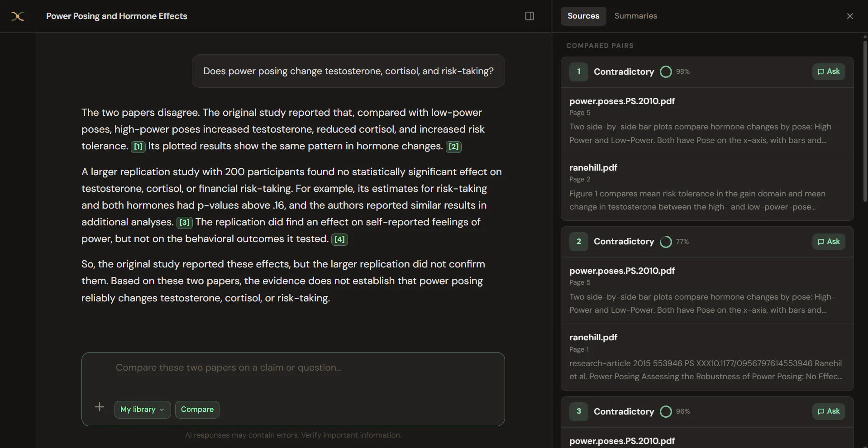Open citation marker [1]
This screenshot has height=448, width=868.
(x=138, y=147)
